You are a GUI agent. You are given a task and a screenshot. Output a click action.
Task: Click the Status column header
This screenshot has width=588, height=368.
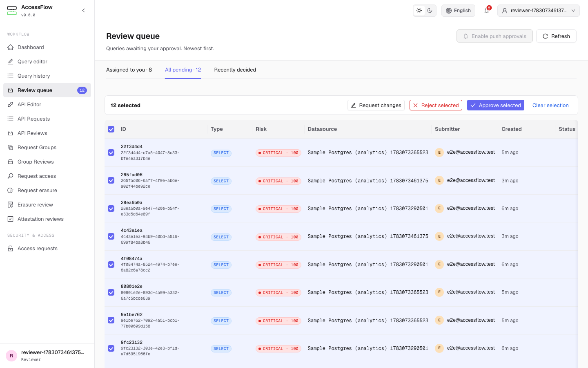(x=567, y=129)
